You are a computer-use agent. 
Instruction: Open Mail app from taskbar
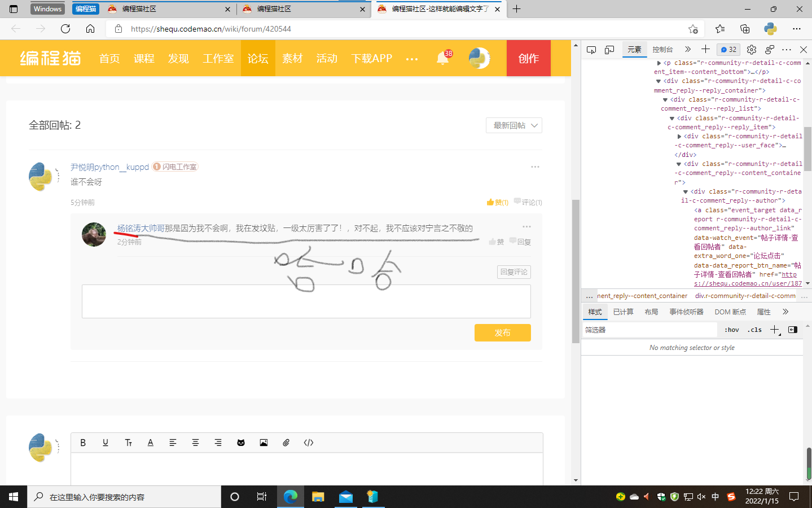pyautogui.click(x=345, y=497)
